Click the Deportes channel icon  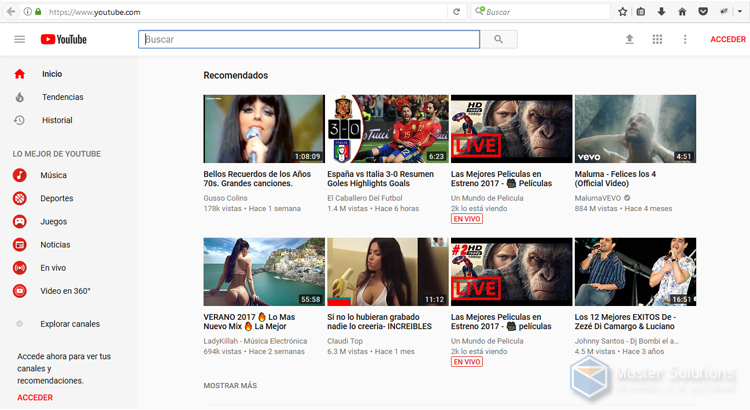(x=20, y=198)
